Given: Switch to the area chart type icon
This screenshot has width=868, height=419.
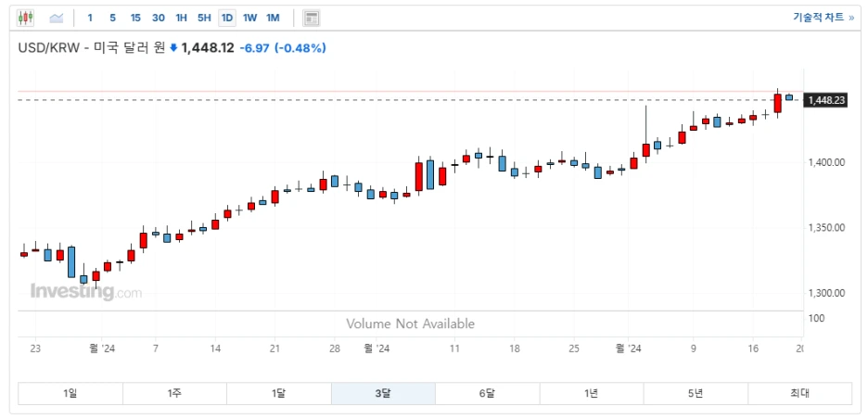Looking at the screenshot, I should tap(57, 18).
